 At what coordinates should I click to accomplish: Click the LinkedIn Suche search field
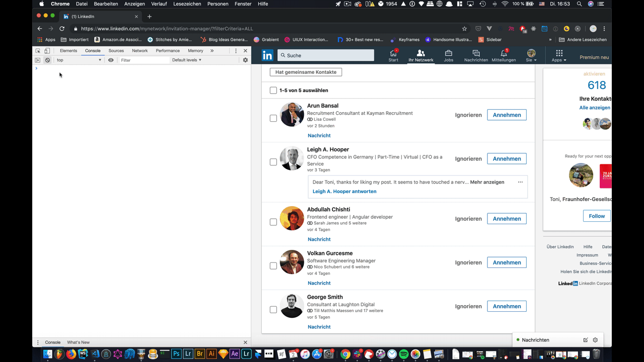pyautogui.click(x=326, y=55)
